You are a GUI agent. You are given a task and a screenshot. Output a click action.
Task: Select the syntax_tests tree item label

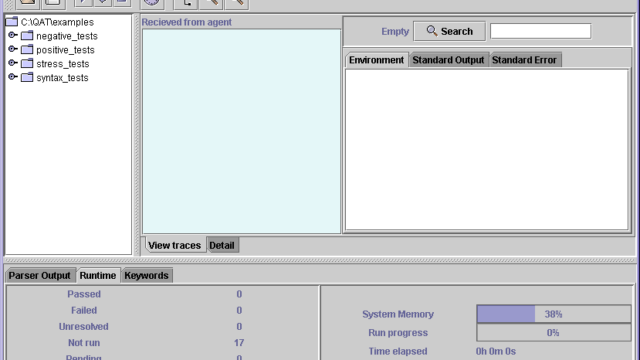[62, 78]
